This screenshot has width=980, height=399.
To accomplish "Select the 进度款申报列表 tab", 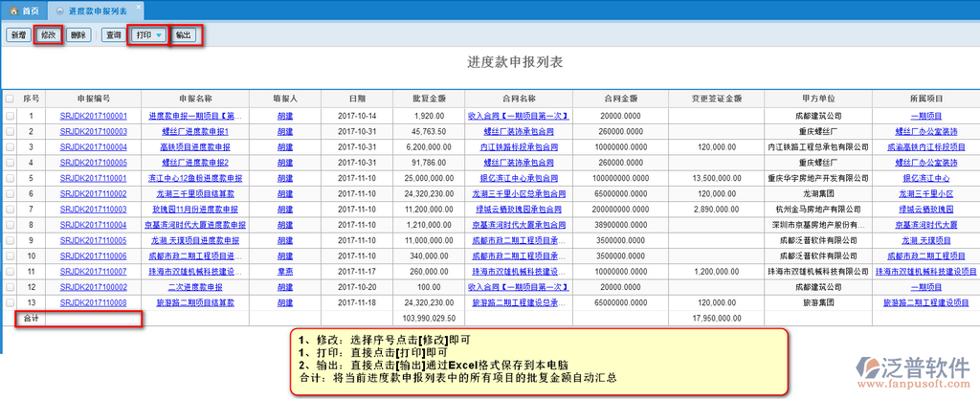I will pyautogui.click(x=96, y=9).
